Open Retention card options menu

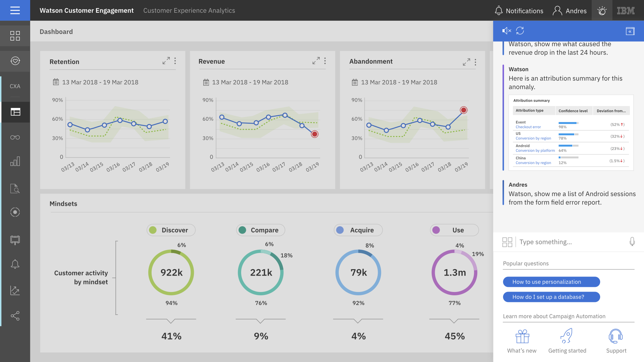coord(175,61)
